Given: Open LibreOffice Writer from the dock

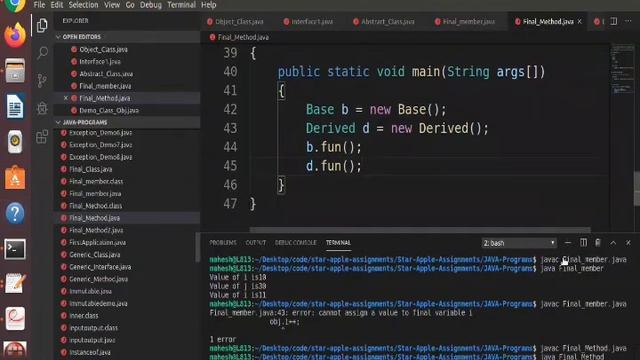Looking at the screenshot, I should pyautogui.click(x=15, y=106).
